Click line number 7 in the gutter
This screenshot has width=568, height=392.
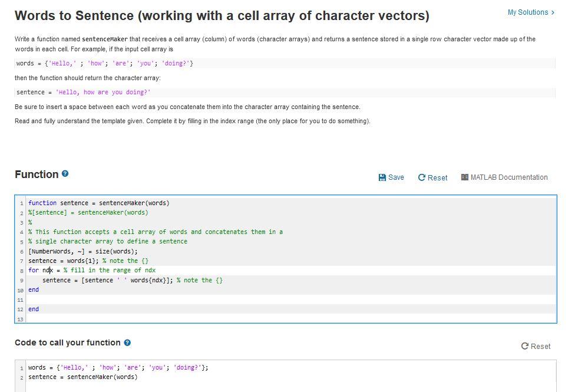point(20,261)
